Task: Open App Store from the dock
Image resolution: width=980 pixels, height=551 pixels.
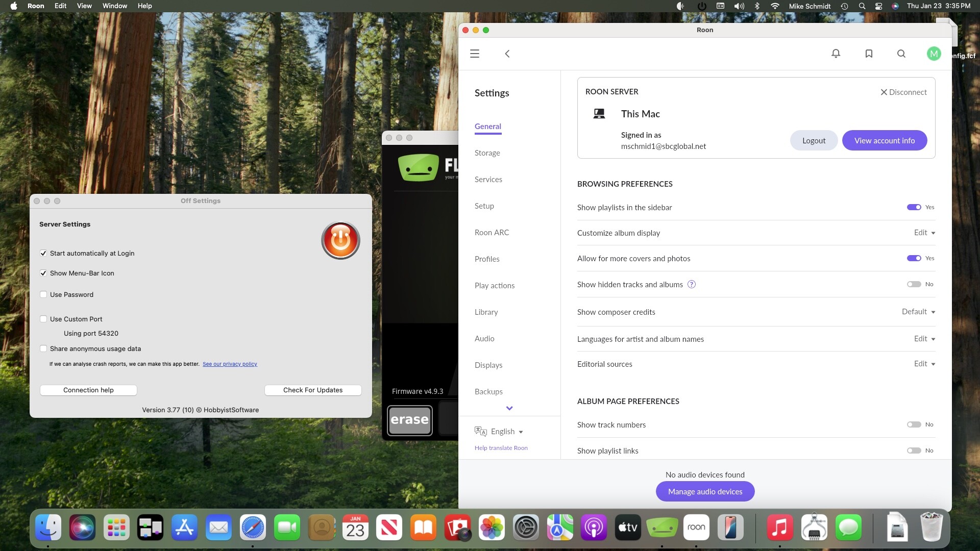Action: (184, 528)
